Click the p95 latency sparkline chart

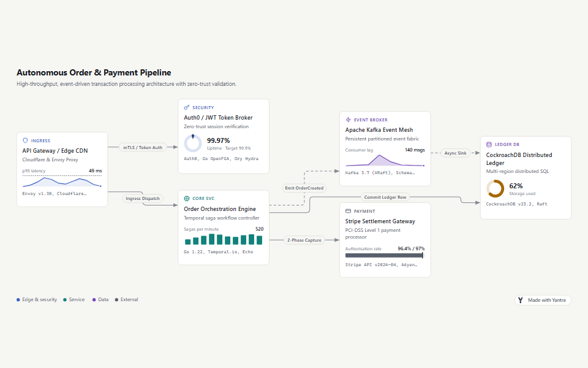[x=62, y=182]
